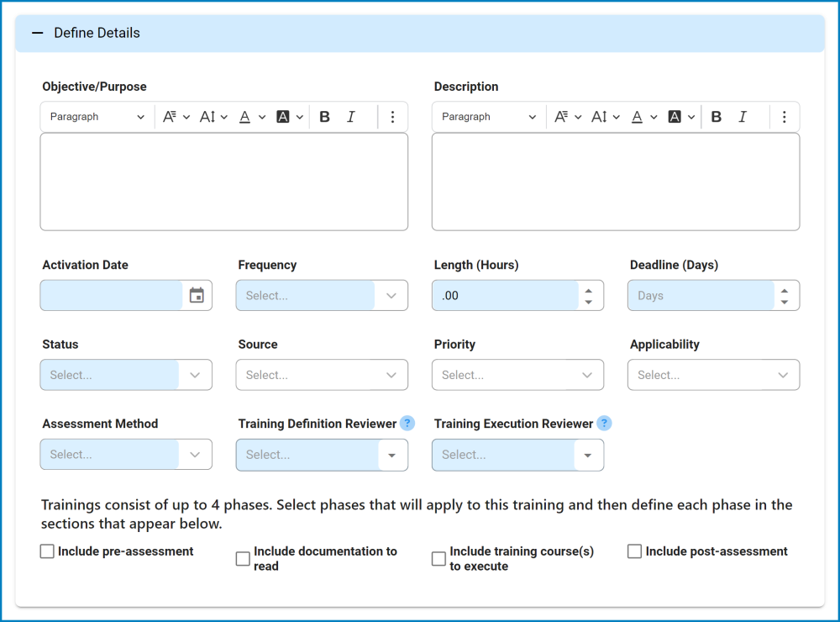This screenshot has height=622, width=840.
Task: Increase Length (Hours) using up arrow
Action: click(589, 290)
